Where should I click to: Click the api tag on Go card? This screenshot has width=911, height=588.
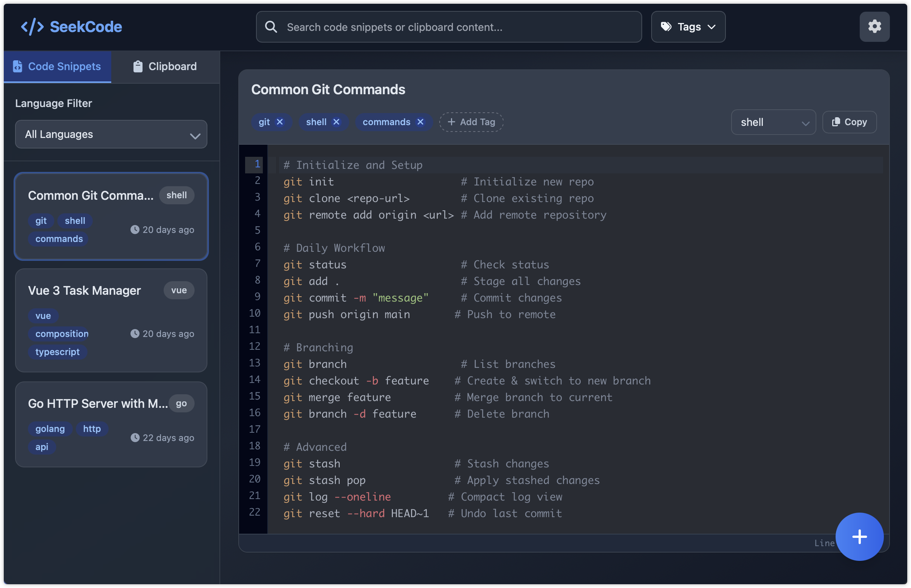[x=41, y=447]
